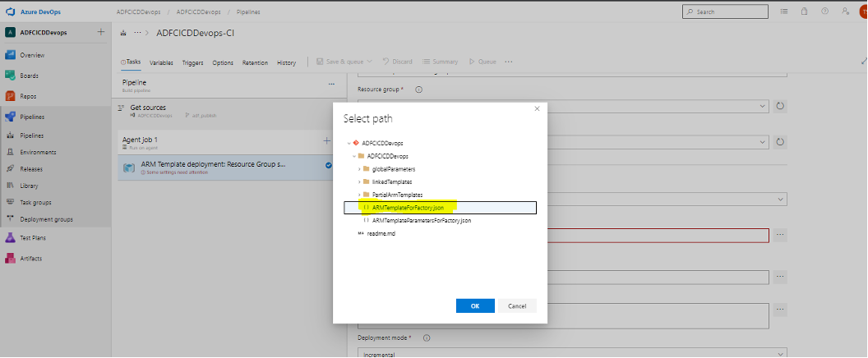Expand the Pipelines sidebar section header

pos(32,117)
